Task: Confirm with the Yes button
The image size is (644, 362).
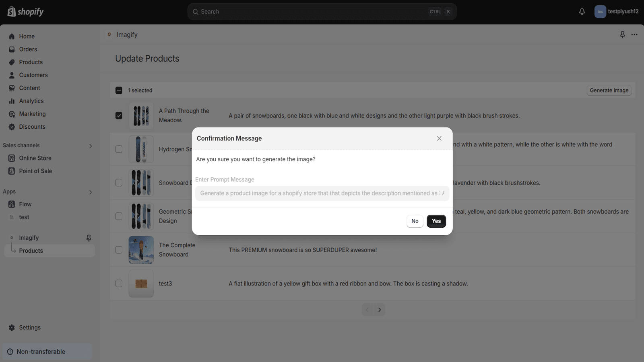Action: pos(436,221)
